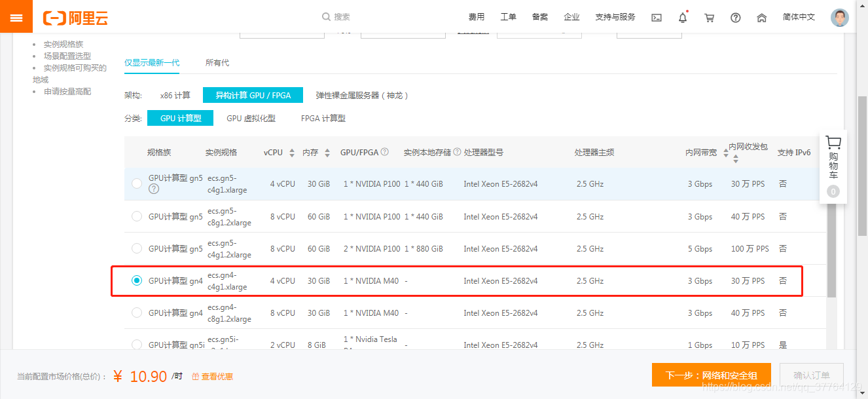Select GPU 虚拟化型 category
Viewport: 868px width, 399px height.
pyautogui.click(x=251, y=119)
